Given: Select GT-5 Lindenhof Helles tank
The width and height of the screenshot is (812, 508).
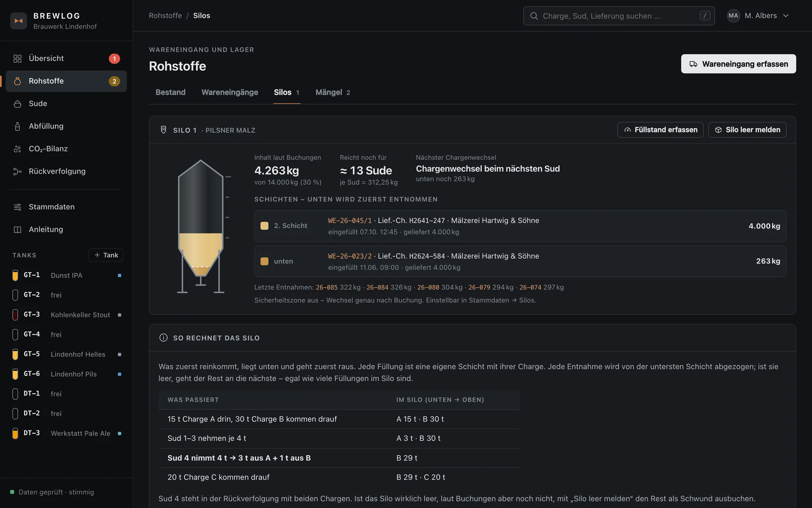Looking at the screenshot, I should click(67, 354).
